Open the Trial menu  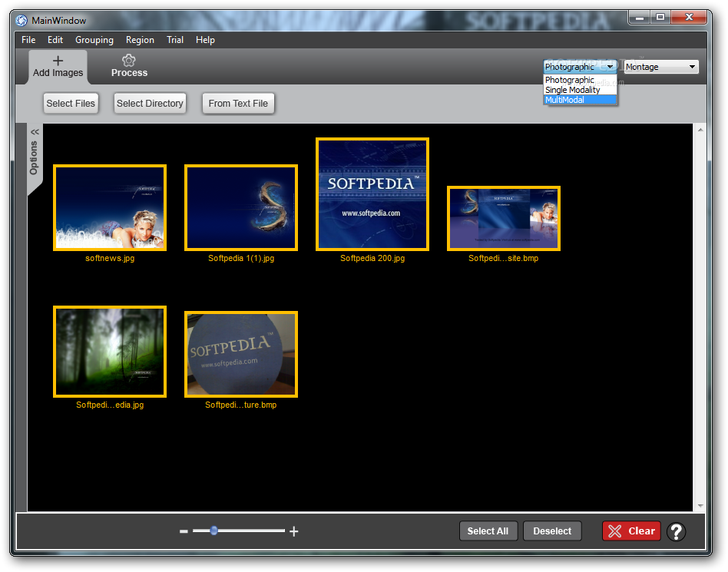(x=175, y=40)
